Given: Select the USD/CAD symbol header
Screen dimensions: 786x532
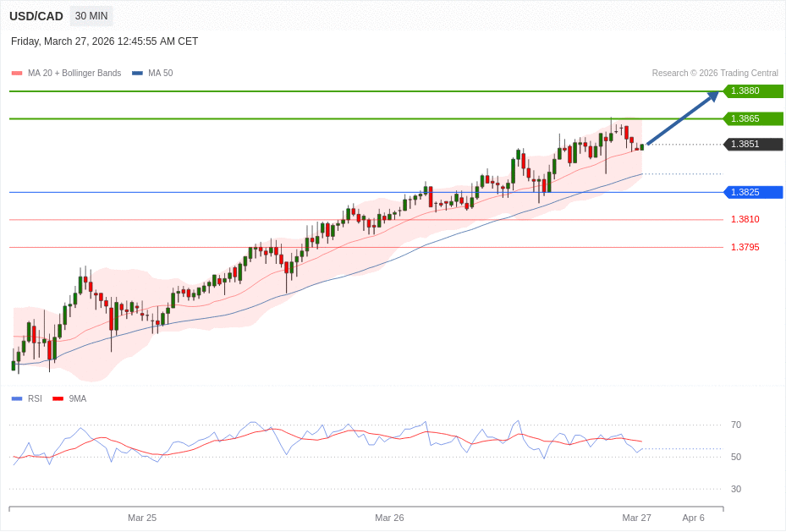Looking at the screenshot, I should click(36, 15).
